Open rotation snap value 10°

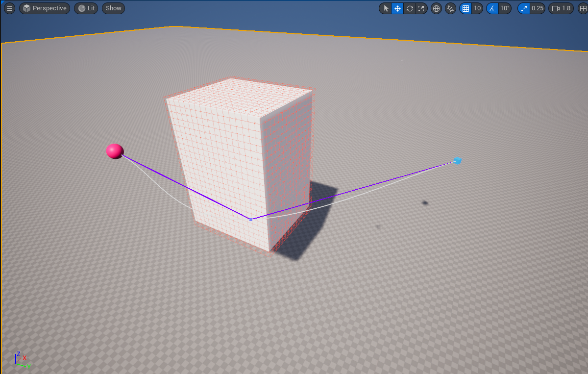505,8
